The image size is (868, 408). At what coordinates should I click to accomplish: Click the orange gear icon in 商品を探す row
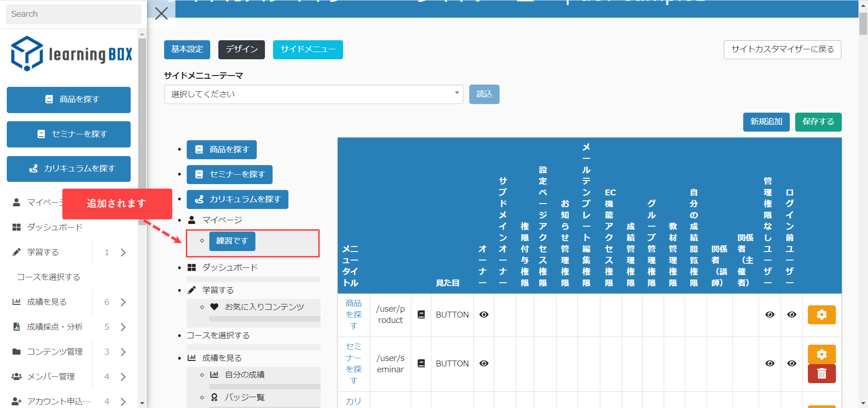(821, 315)
